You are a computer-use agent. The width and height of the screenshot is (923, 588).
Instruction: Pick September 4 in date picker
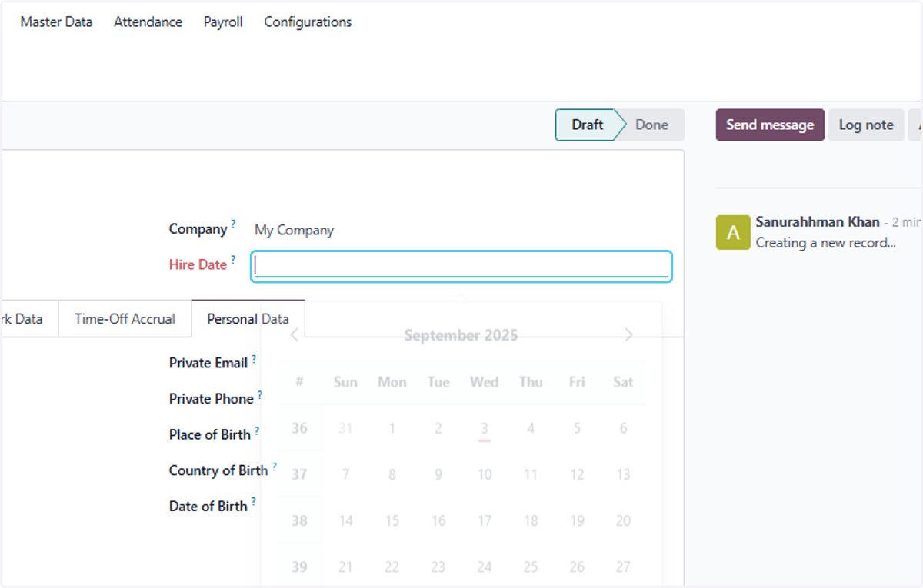pos(531,428)
